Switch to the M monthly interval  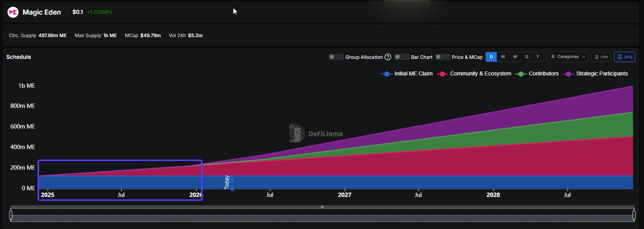(515, 57)
